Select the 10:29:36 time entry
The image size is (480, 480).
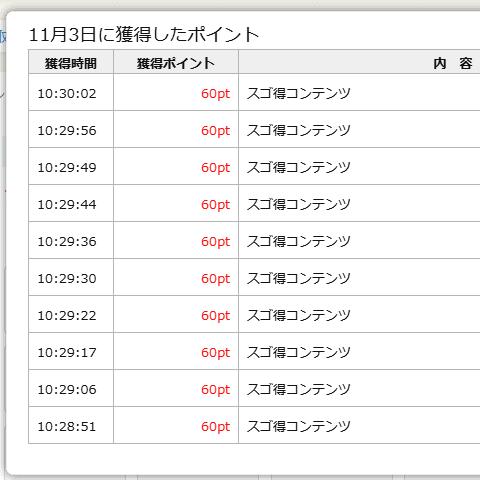click(67, 242)
